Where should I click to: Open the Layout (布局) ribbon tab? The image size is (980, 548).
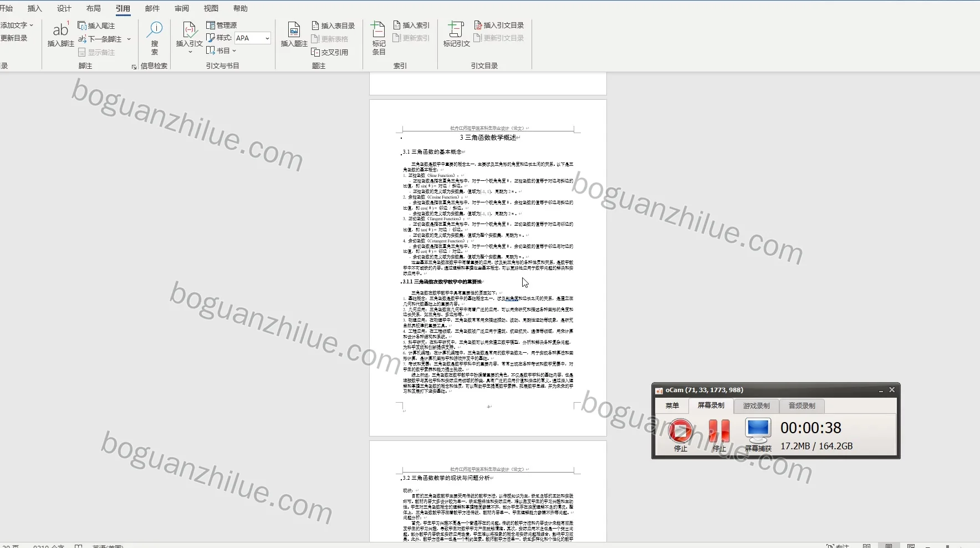click(x=94, y=8)
